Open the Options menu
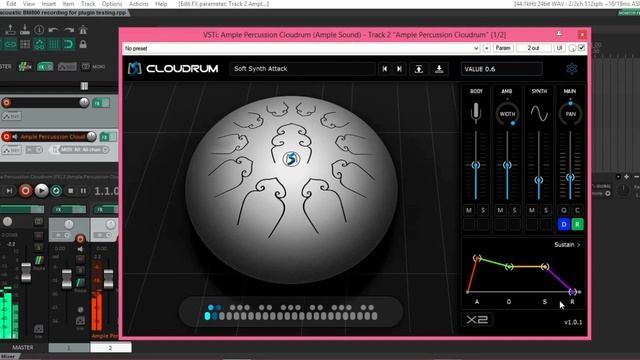This screenshot has width=640, height=360. (112, 4)
